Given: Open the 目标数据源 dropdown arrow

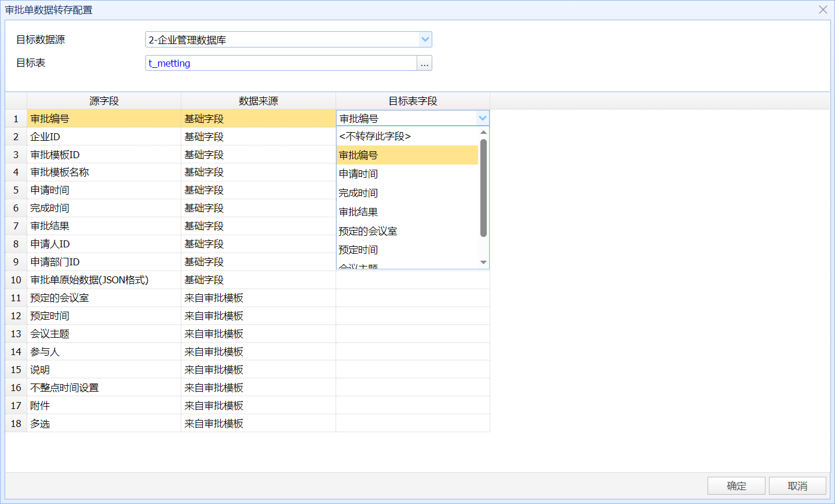Looking at the screenshot, I should [x=425, y=39].
